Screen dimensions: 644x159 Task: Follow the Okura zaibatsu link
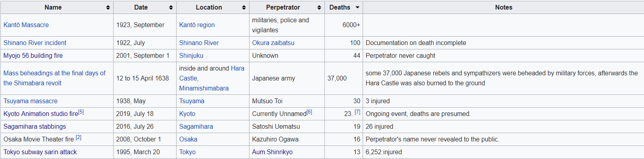[273, 43]
